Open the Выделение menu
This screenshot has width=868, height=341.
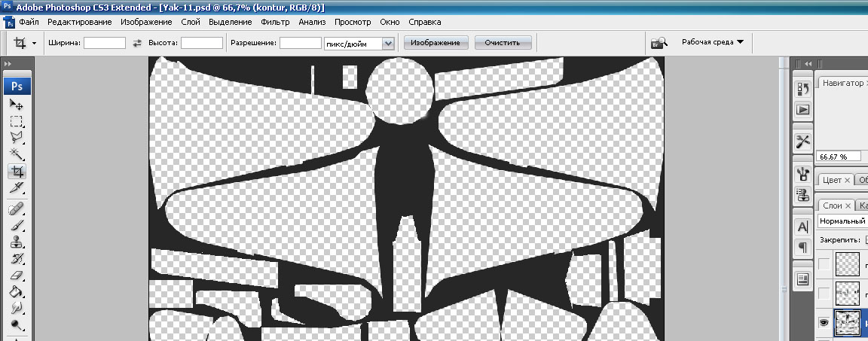click(x=231, y=22)
